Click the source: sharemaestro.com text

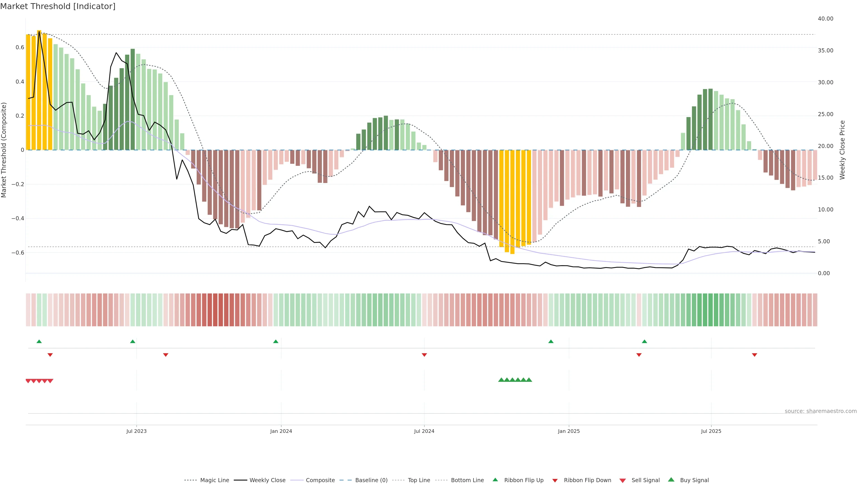pos(821,411)
